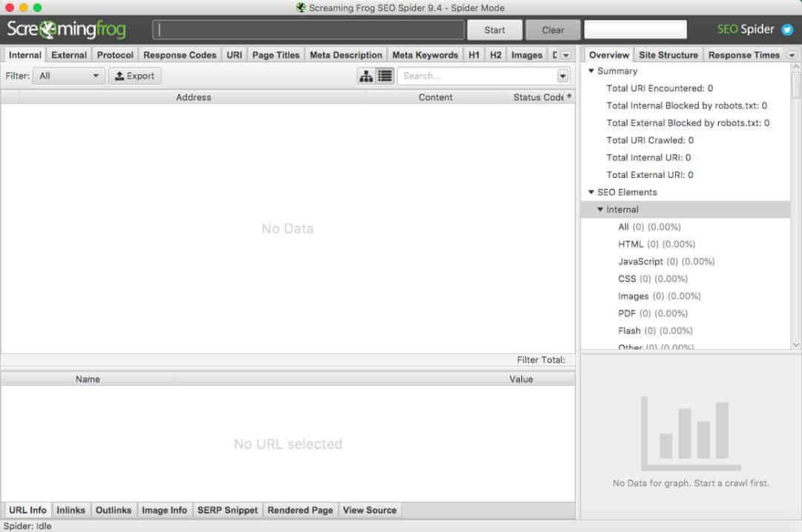The height and width of the screenshot is (532, 802).
Task: Collapse the Summary section
Action: tap(591, 70)
